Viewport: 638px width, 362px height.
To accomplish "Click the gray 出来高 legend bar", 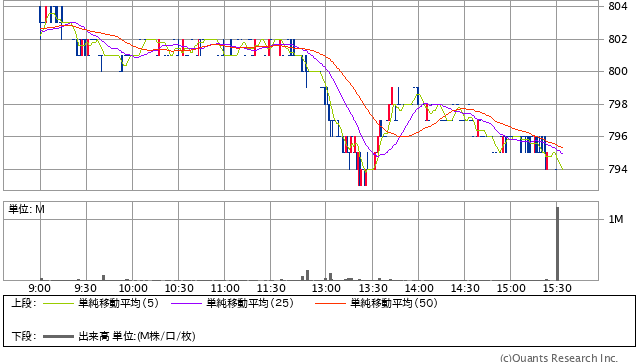I will tap(58, 336).
